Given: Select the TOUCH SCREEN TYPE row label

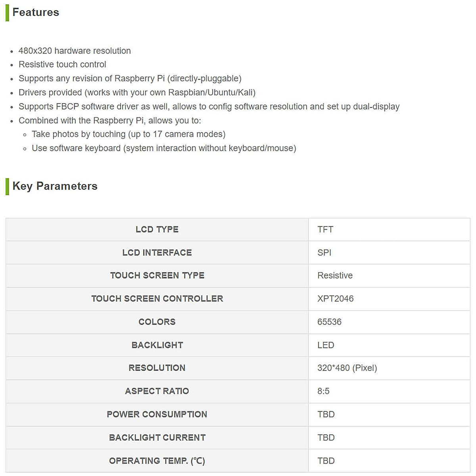Looking at the screenshot, I should point(157,275).
